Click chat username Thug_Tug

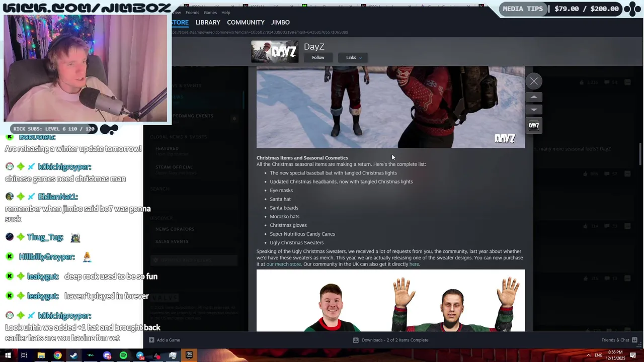45,237
